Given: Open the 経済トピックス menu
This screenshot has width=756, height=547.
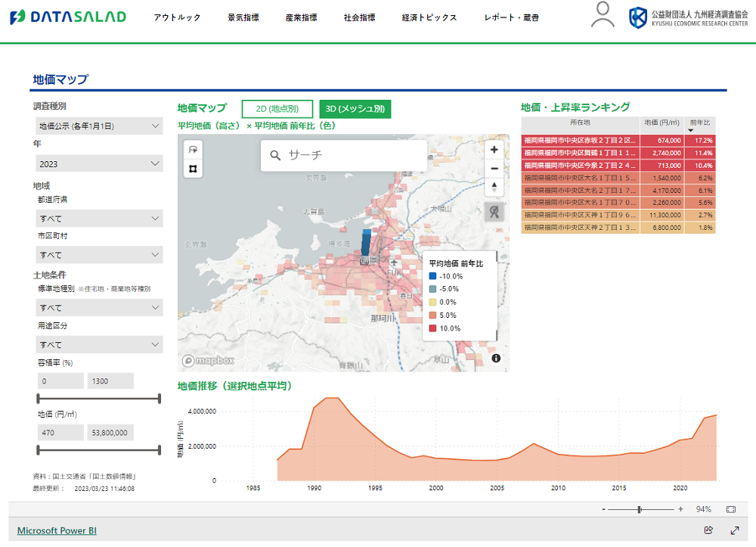Looking at the screenshot, I should (x=429, y=17).
